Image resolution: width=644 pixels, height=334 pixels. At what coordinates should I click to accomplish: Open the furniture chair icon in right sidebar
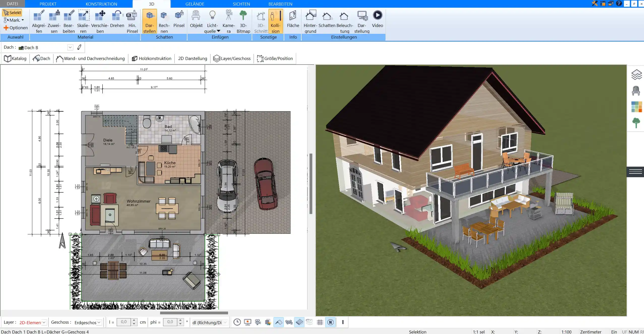[636, 90]
